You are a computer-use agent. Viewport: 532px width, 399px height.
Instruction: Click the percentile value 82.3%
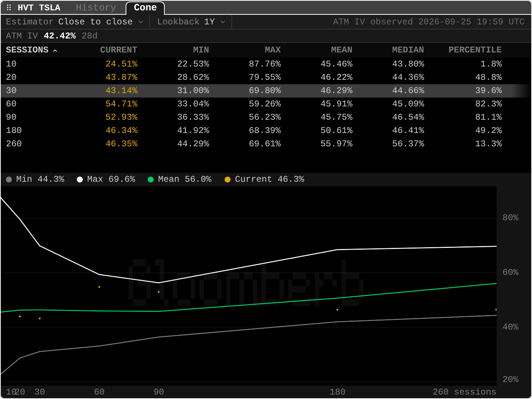tap(488, 104)
